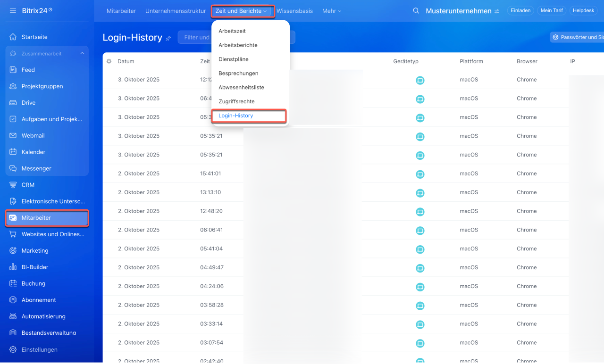Choose Abwesenheitsliste in the dropdown
The height and width of the screenshot is (364, 604).
[x=241, y=87]
